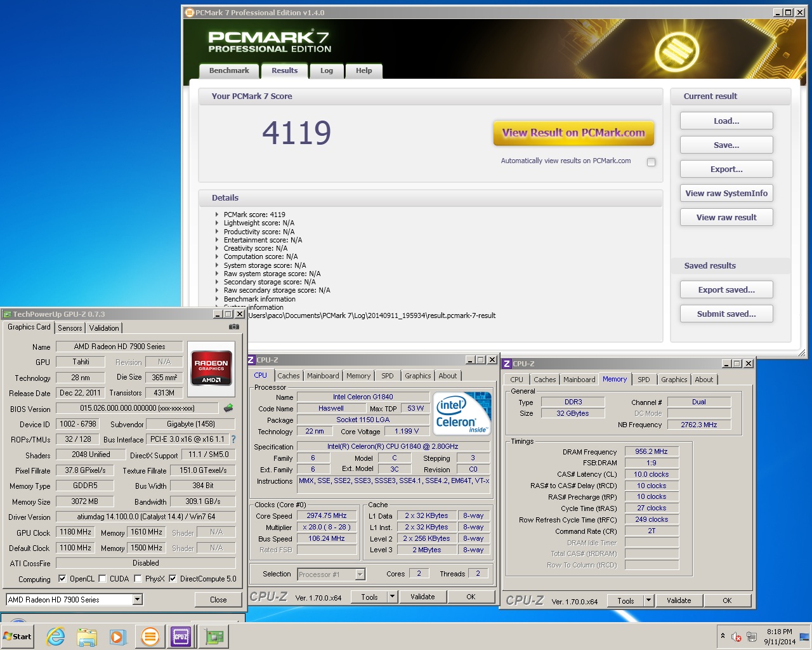Open the Caches tab in CPU-Z CPU window
The height and width of the screenshot is (650, 812).
(289, 376)
